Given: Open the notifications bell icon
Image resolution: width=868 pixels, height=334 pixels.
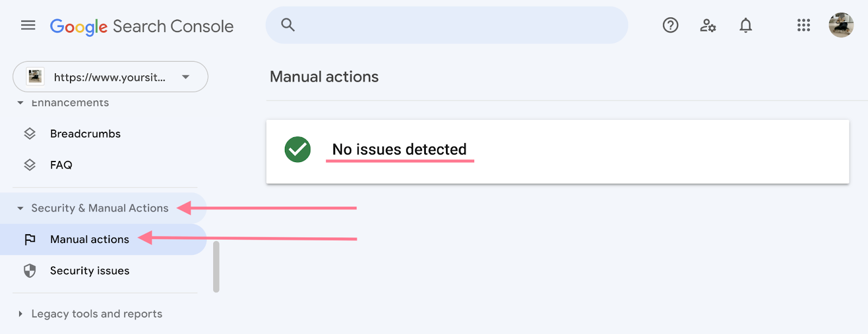Looking at the screenshot, I should coord(746,25).
